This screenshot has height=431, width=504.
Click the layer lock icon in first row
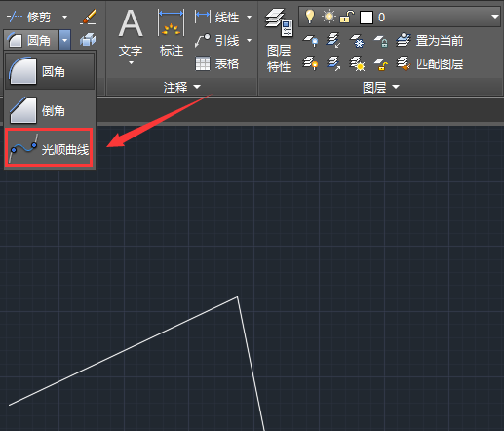(381, 41)
